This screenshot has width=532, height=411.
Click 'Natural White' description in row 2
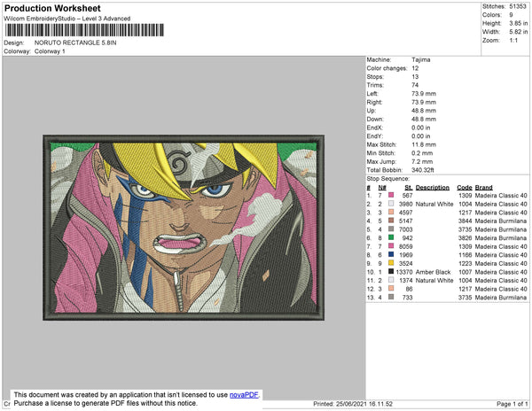tap(434, 204)
